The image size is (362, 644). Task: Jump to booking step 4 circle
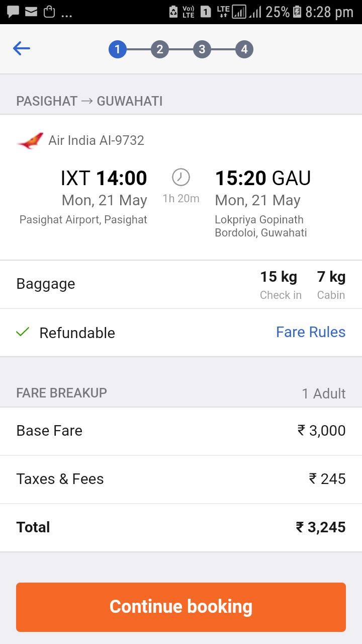[244, 49]
